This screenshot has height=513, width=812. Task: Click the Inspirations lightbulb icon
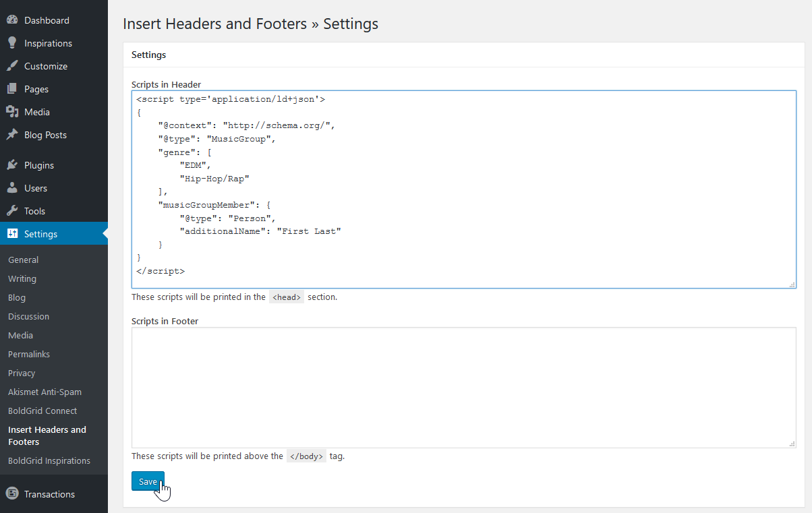pyautogui.click(x=12, y=43)
